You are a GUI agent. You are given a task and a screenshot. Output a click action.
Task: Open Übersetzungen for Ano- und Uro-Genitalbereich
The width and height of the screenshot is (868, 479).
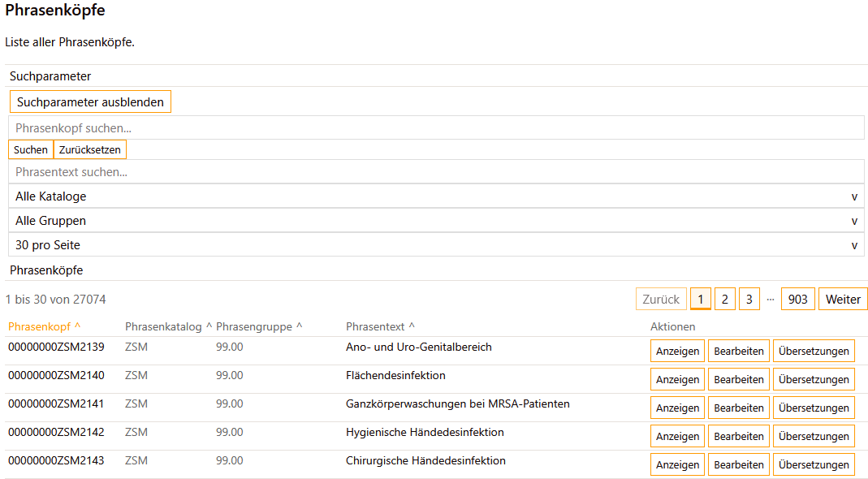pos(814,351)
